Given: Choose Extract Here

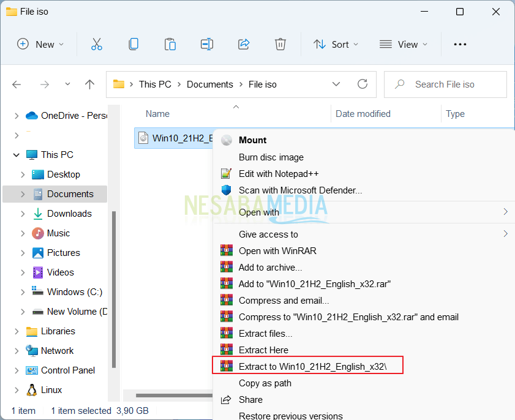Looking at the screenshot, I should tap(364, 350).
